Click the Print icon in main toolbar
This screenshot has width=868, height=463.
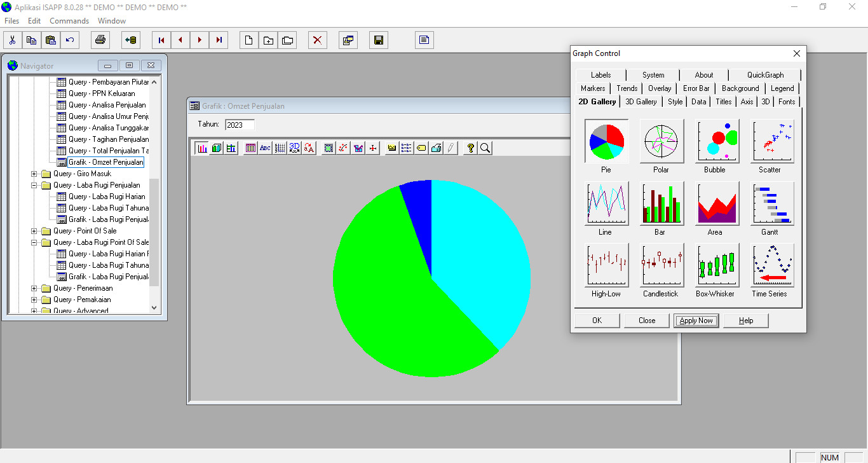click(x=100, y=41)
